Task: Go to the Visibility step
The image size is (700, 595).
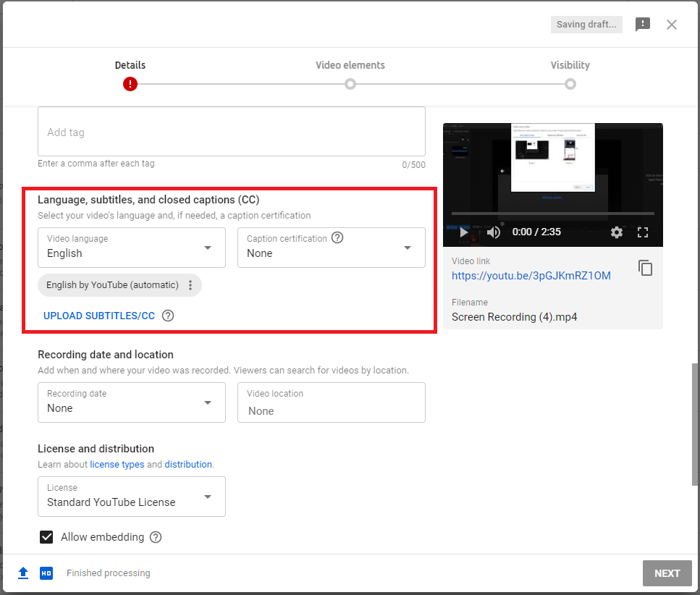Action: (x=570, y=83)
